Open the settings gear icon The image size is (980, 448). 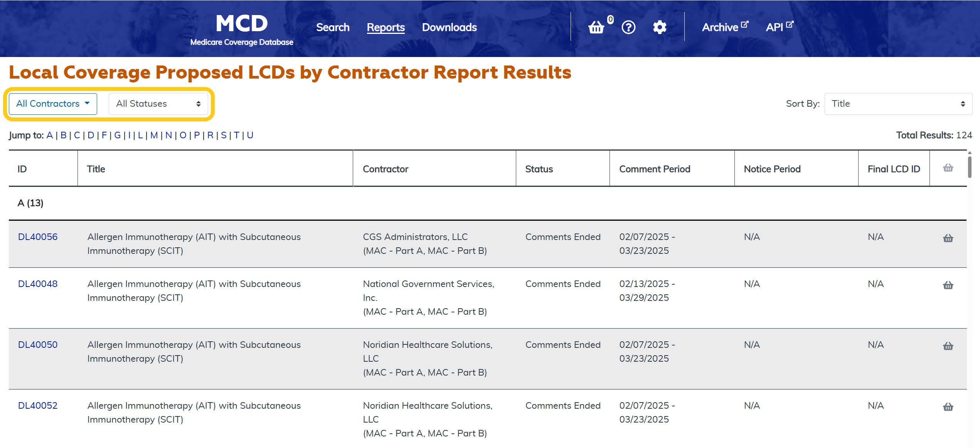click(660, 27)
